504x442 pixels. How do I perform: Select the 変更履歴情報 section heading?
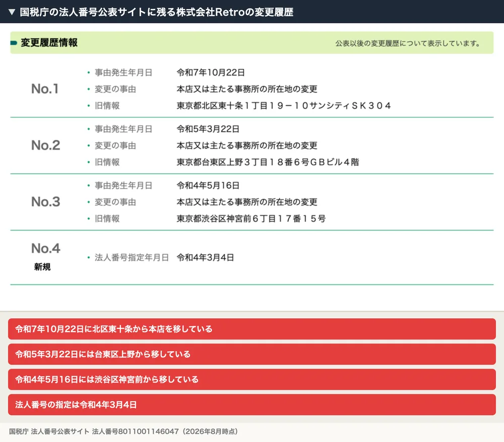pos(49,42)
